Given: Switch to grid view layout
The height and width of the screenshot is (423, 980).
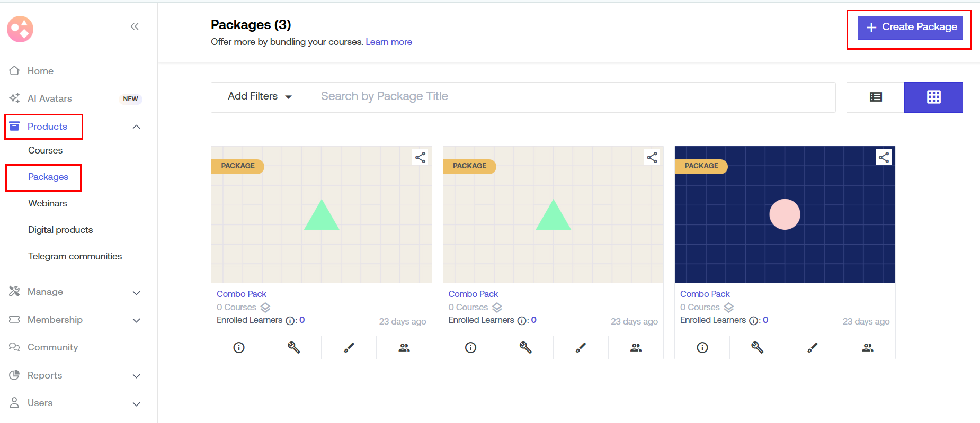Looking at the screenshot, I should (x=933, y=97).
